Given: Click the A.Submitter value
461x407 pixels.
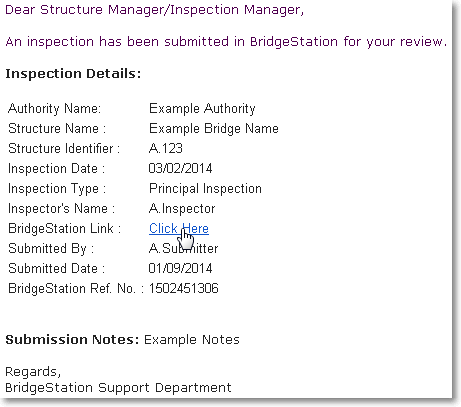Looking at the screenshot, I should coord(183,248).
